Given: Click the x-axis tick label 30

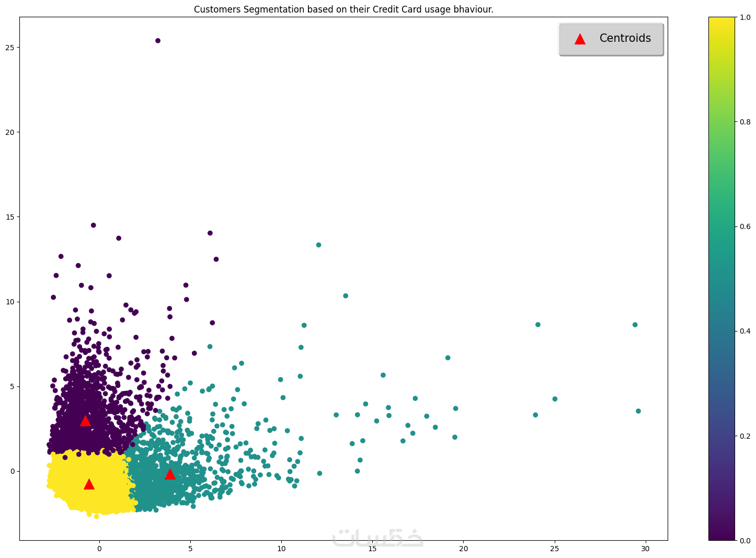Looking at the screenshot, I should 646,549.
